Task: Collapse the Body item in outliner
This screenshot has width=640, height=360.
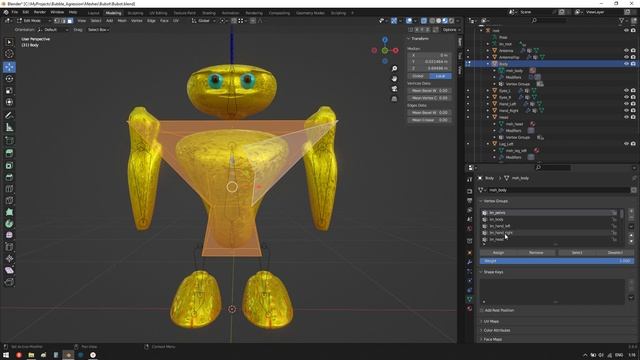Action: 488,64
